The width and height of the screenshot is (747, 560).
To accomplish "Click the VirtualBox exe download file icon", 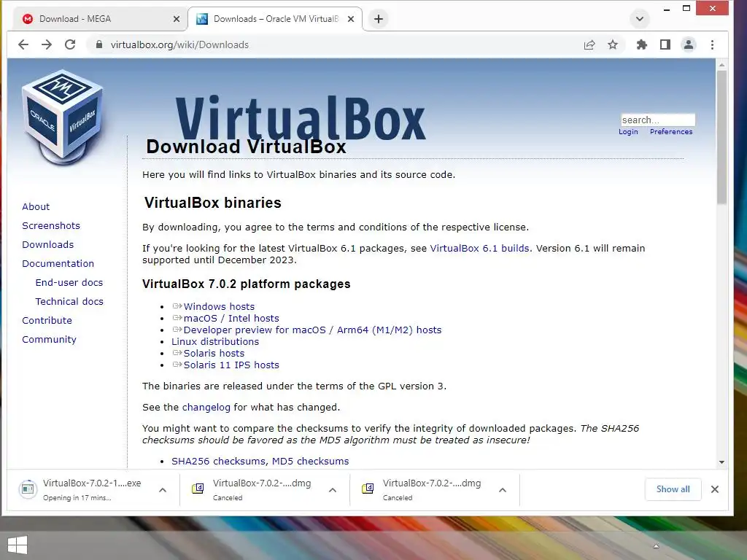I will 28,489.
